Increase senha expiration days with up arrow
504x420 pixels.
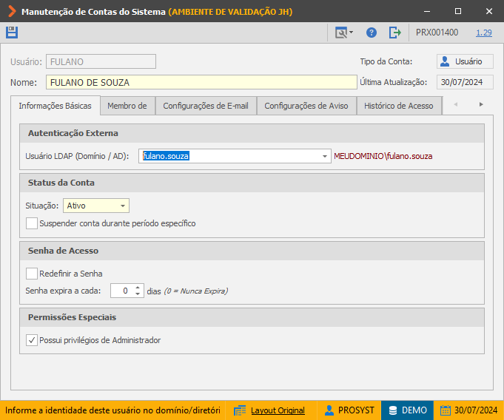pos(138,288)
